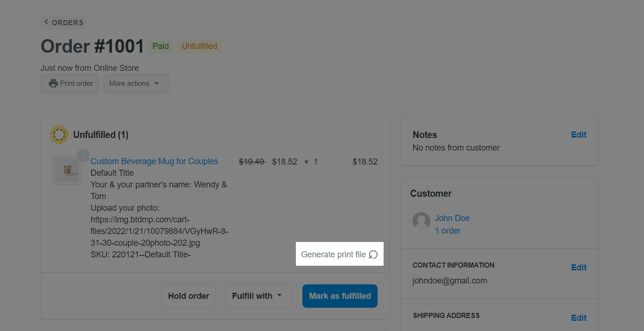Expand the Fulfill with dropdown
The width and height of the screenshot is (644, 331).
coord(259,296)
